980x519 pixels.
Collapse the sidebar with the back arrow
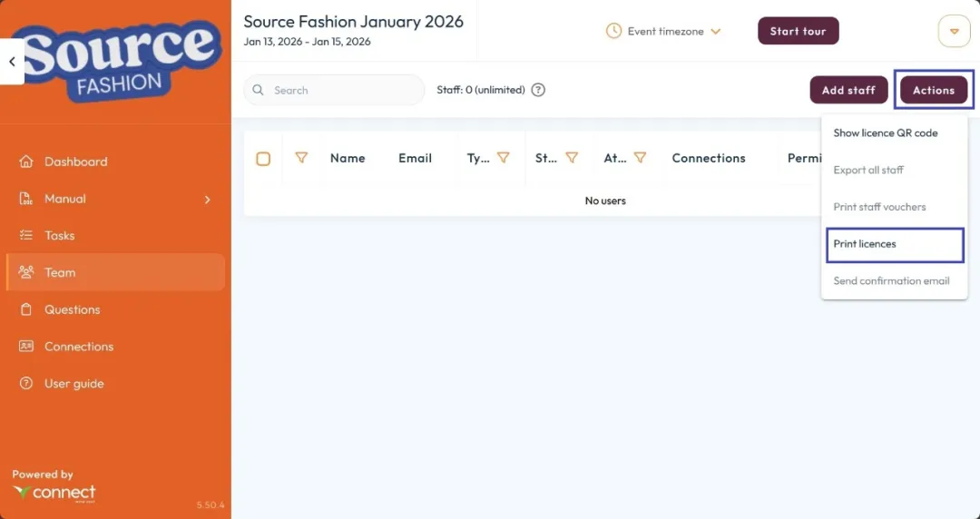pyautogui.click(x=12, y=62)
